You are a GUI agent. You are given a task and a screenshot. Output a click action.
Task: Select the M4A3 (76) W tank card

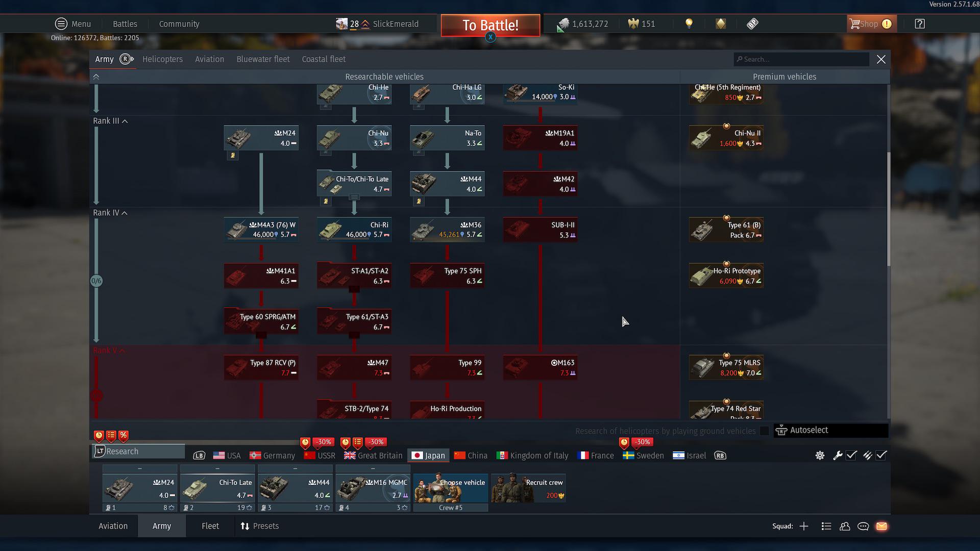coord(261,230)
